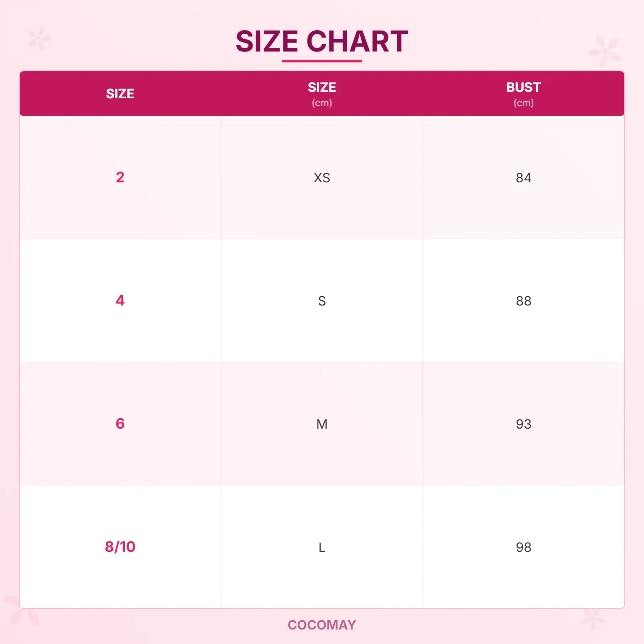Select the 8/10 size row label
The image size is (644, 644).
(x=120, y=547)
